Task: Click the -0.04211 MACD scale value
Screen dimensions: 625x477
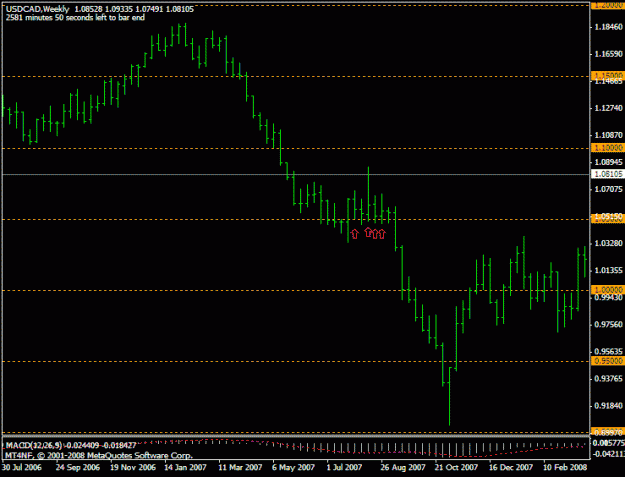Action: point(608,454)
